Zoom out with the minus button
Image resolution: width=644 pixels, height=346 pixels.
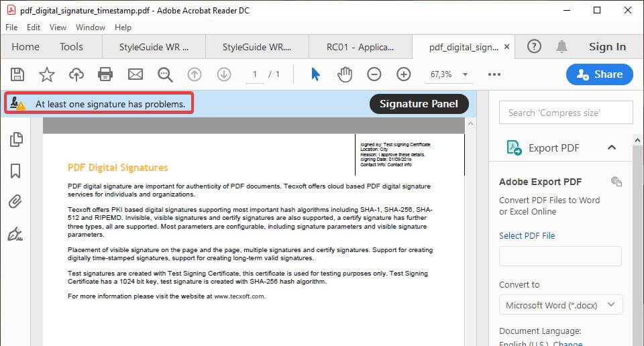[x=374, y=74]
